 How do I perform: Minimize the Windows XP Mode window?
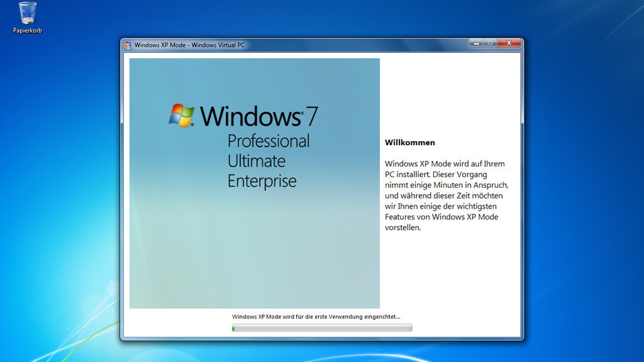[476, 43]
